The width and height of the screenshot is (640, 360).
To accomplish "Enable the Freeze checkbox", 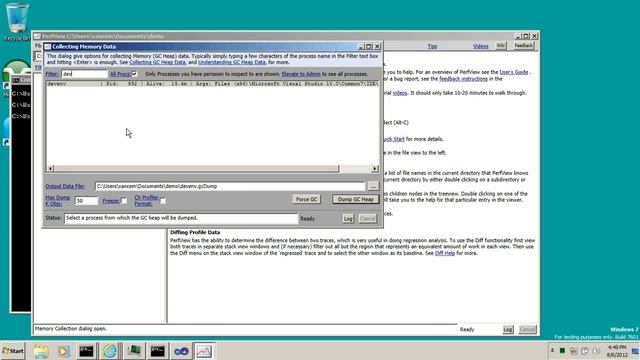I will point(124,201).
